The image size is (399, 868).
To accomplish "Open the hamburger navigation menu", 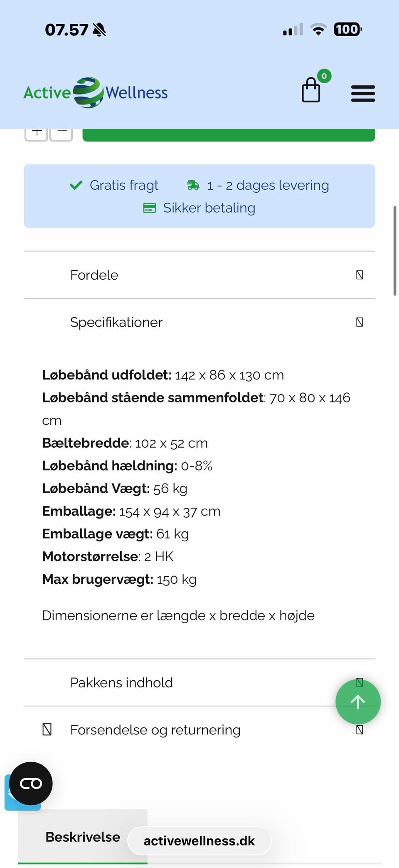I will tap(363, 93).
